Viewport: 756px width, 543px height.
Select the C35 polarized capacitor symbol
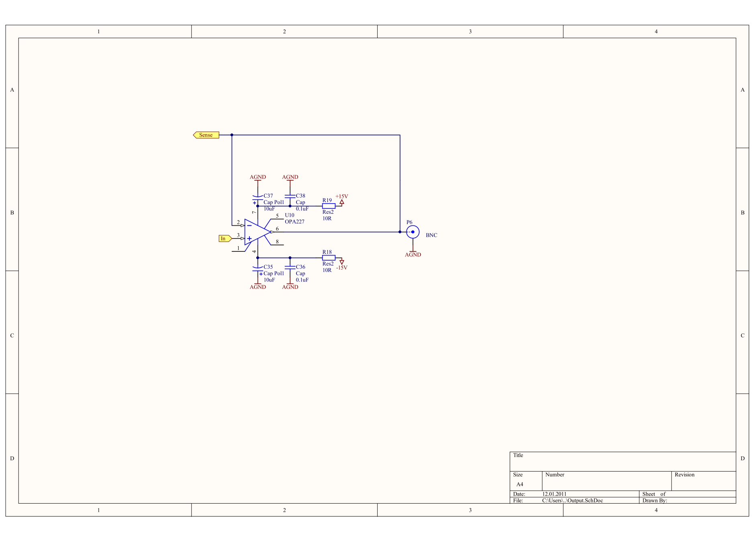257,269
